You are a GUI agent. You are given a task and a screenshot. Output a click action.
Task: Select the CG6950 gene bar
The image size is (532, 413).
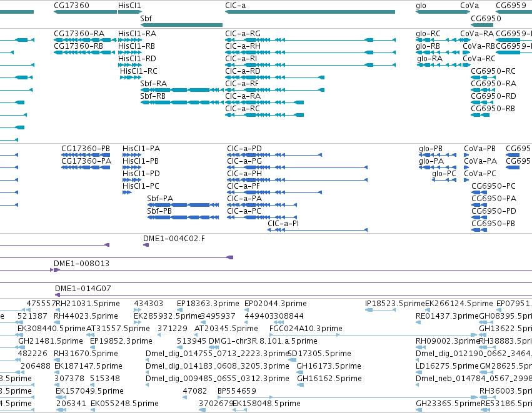coord(482,25)
